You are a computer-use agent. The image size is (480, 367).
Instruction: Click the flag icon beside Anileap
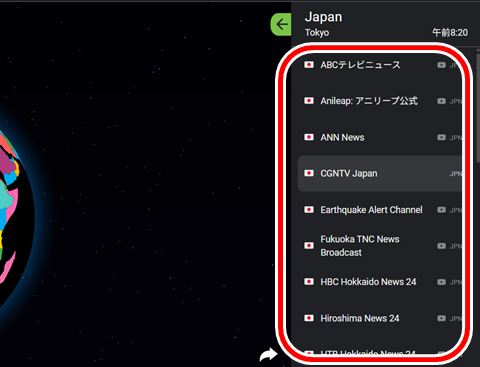click(309, 101)
